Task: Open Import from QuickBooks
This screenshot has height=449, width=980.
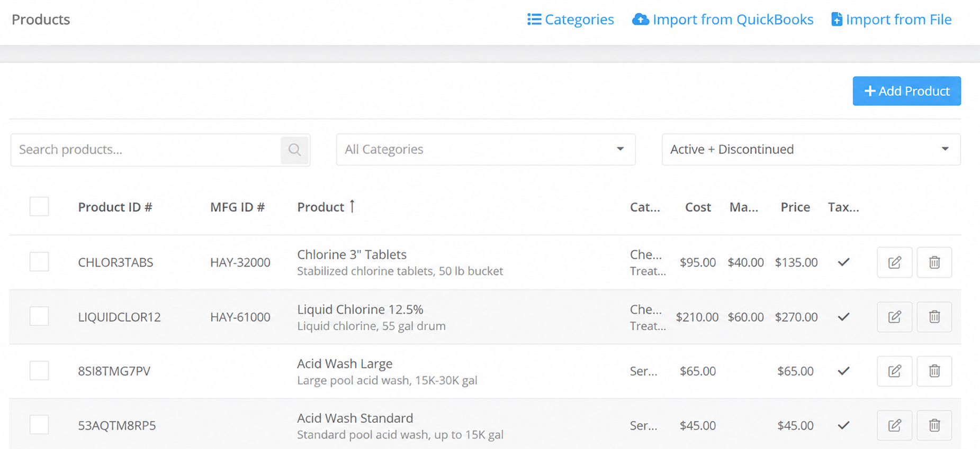Action: click(x=723, y=20)
